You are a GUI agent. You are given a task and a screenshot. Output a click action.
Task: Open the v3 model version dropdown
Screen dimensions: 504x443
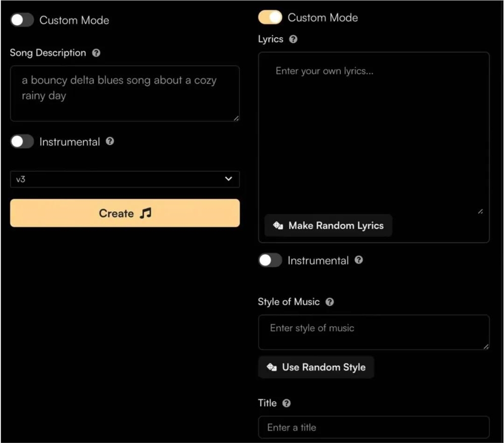pos(125,179)
